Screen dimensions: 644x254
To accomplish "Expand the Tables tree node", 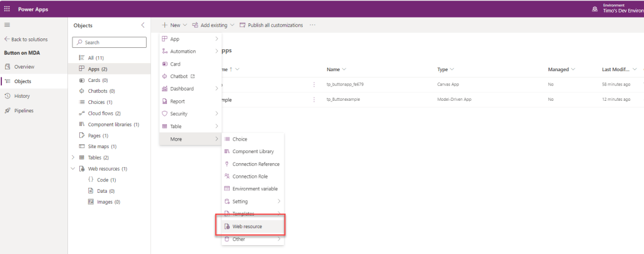I will (73, 157).
